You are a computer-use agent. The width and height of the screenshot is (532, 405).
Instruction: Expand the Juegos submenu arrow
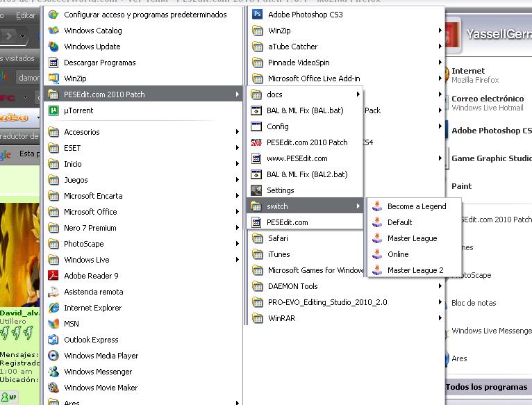238,180
